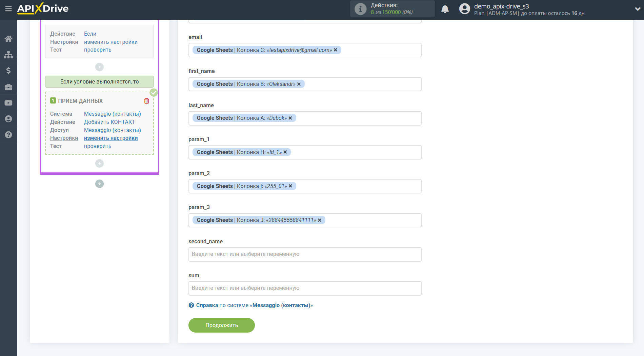Viewport: 644px width, 356px height.
Task: Click the notifications bell icon
Action: pyautogui.click(x=445, y=9)
